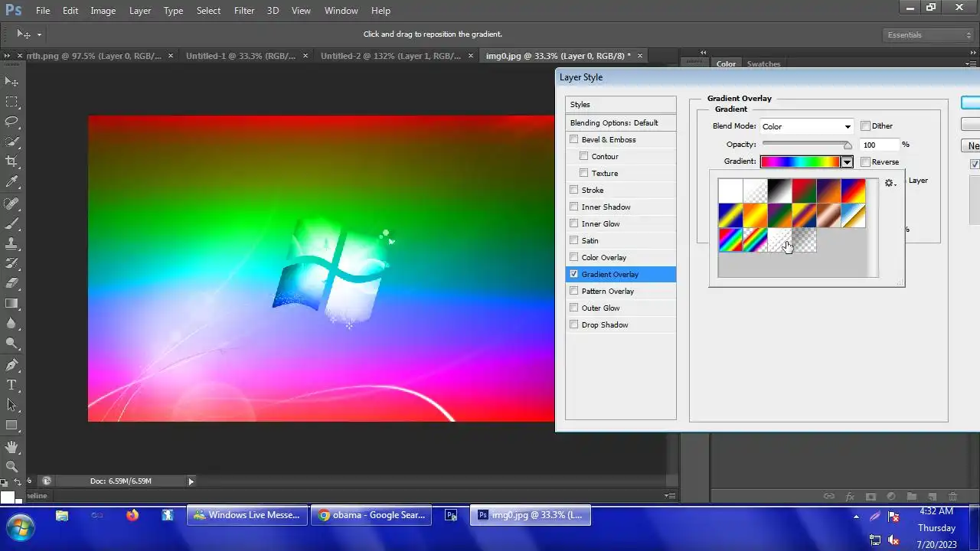Open the Essentials workspace dropdown

pyautogui.click(x=927, y=35)
